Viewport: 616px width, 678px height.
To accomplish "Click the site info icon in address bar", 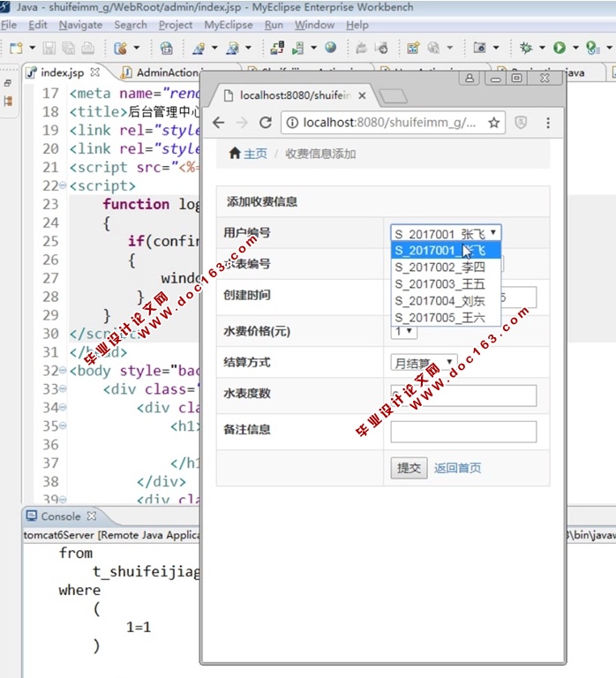I will pos(292,123).
